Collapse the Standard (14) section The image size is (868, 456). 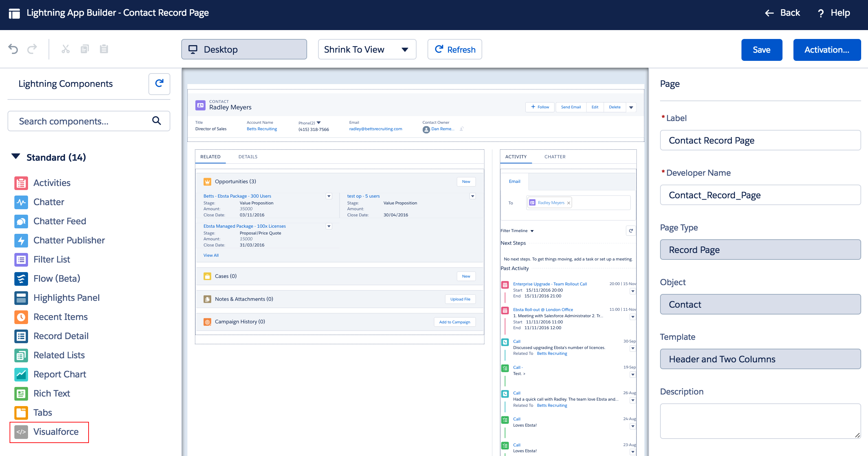(16, 157)
